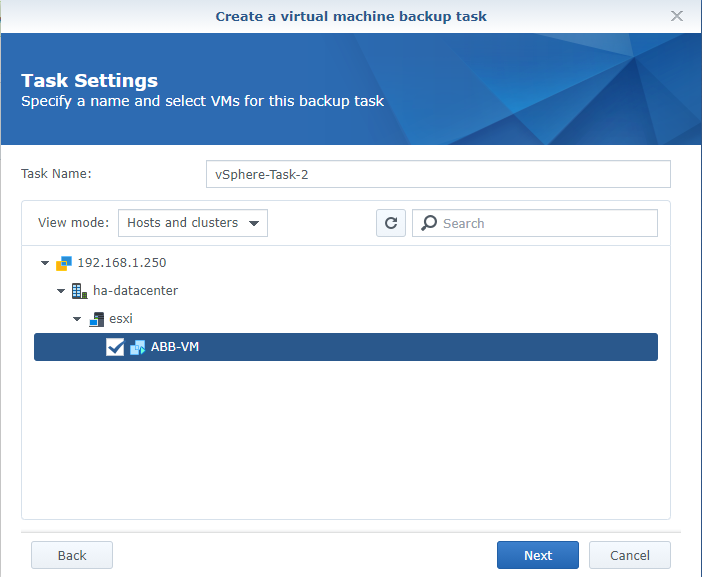Click Next to continue the wizard
This screenshot has height=577, width=702.
537,555
